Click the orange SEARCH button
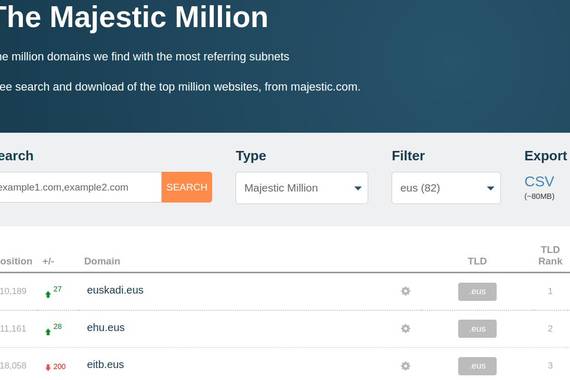 click(x=186, y=187)
